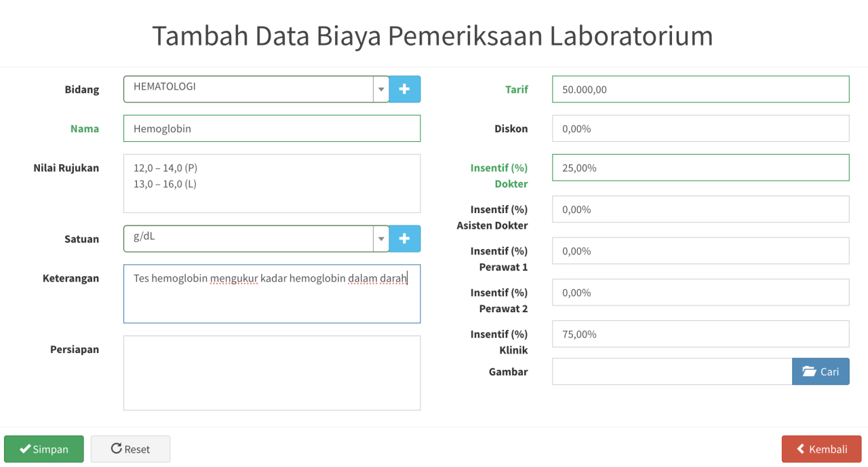Go back using the Kembali button
Screen dimensions: 868x467
pos(822,449)
